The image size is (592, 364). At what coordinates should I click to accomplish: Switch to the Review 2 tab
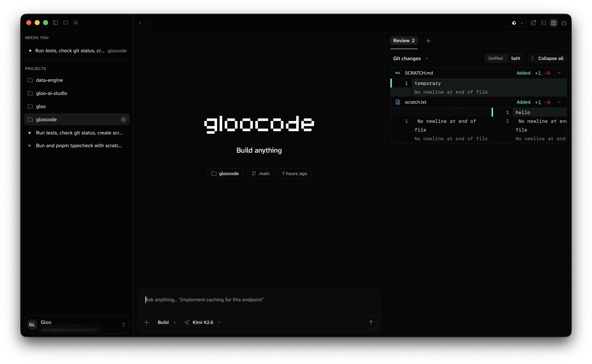(404, 41)
